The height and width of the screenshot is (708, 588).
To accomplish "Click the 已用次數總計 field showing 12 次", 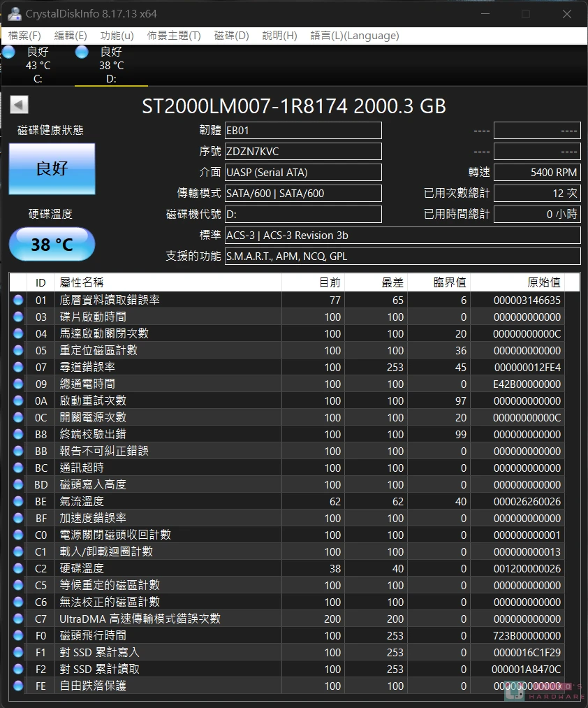I will tap(537, 194).
